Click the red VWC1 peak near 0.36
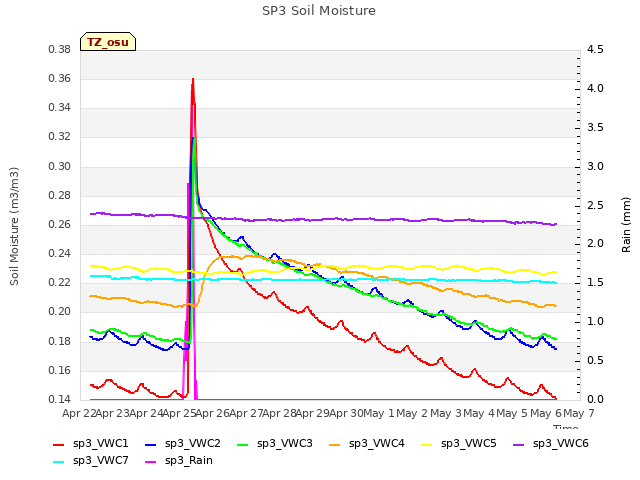Viewport: 640px width, 480px height. (x=193, y=80)
